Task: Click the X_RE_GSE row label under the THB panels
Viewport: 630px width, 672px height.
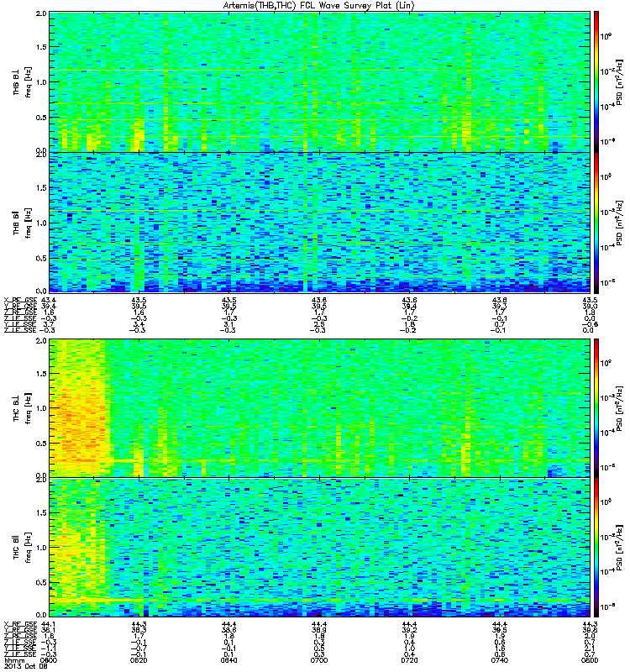Action: 20,300
